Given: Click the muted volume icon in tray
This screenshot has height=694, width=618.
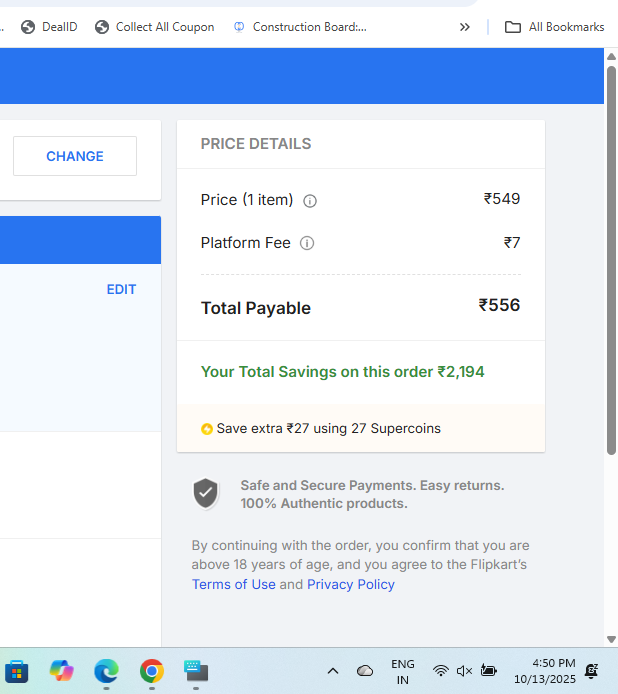Looking at the screenshot, I should [464, 671].
